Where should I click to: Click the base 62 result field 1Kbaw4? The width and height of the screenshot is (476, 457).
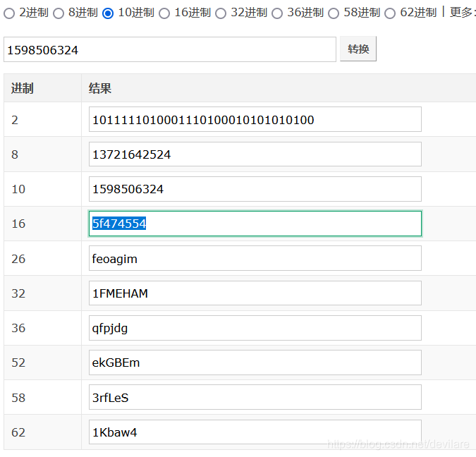(x=255, y=432)
